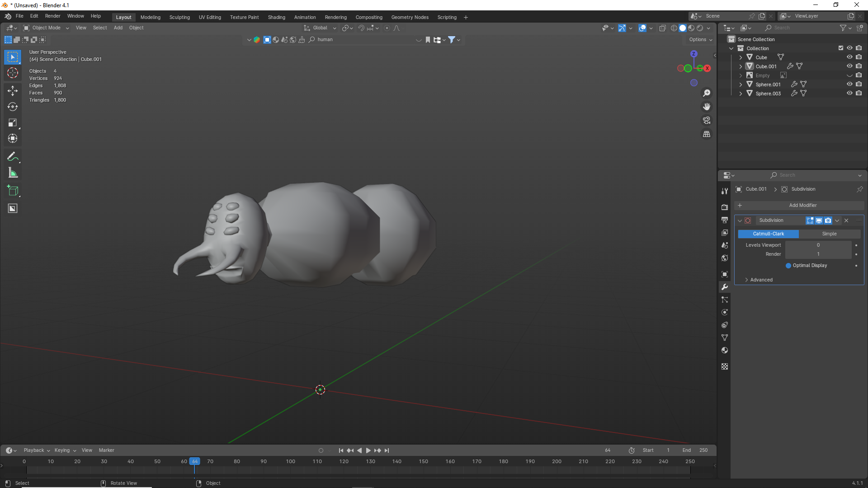Switch to perspective/orthographic grid icon
The image size is (868, 488).
pos(706,134)
